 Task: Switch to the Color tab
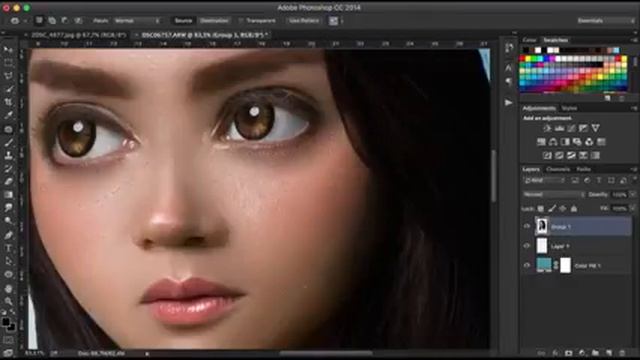tap(529, 40)
